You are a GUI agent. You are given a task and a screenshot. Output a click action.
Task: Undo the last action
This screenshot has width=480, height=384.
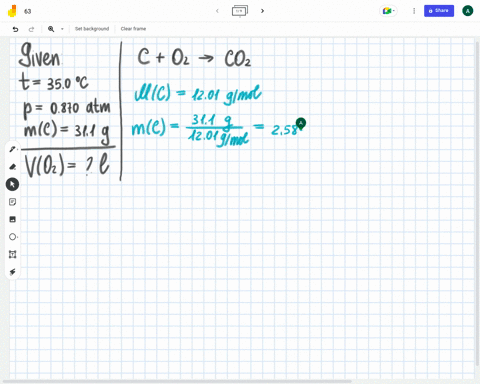15,29
